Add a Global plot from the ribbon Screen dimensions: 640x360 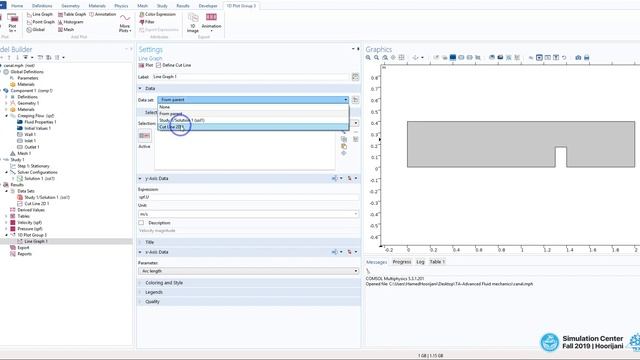tap(36, 30)
